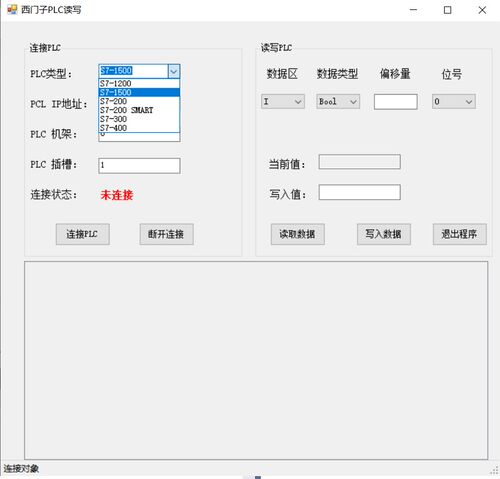This screenshot has height=479, width=500.
Task: Select S7-1200 from the PLC type list
Action: coord(139,83)
